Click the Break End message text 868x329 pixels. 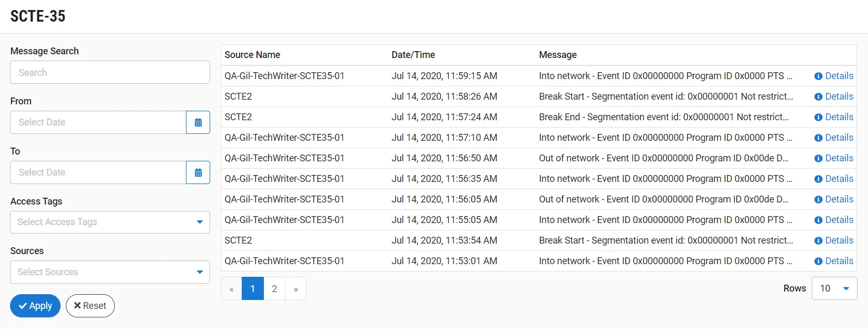click(x=664, y=117)
